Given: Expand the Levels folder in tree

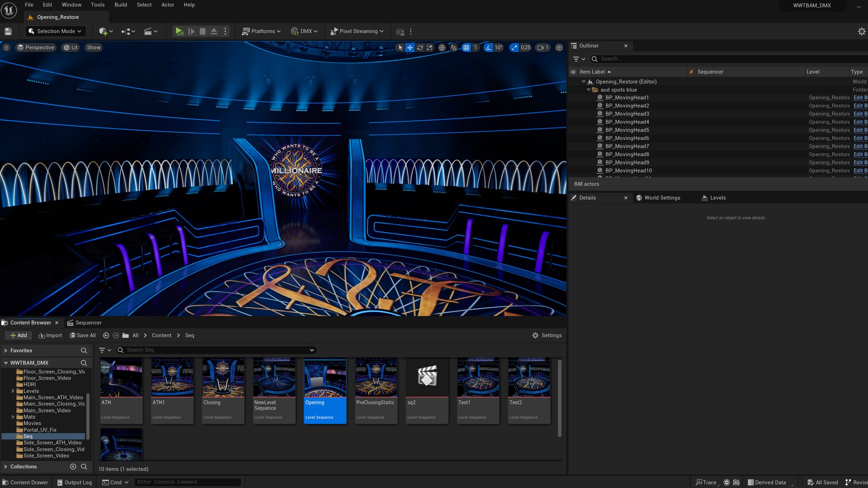Looking at the screenshot, I should pos(13,391).
